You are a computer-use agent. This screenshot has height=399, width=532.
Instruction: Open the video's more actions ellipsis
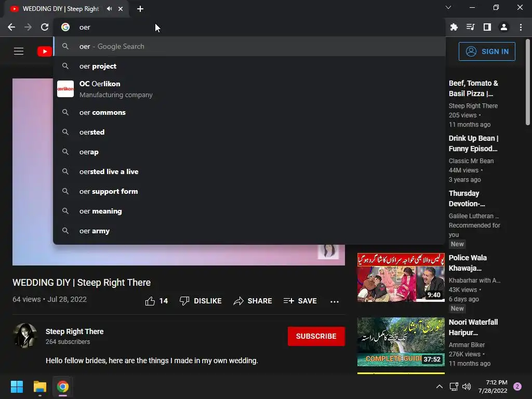pos(335,301)
